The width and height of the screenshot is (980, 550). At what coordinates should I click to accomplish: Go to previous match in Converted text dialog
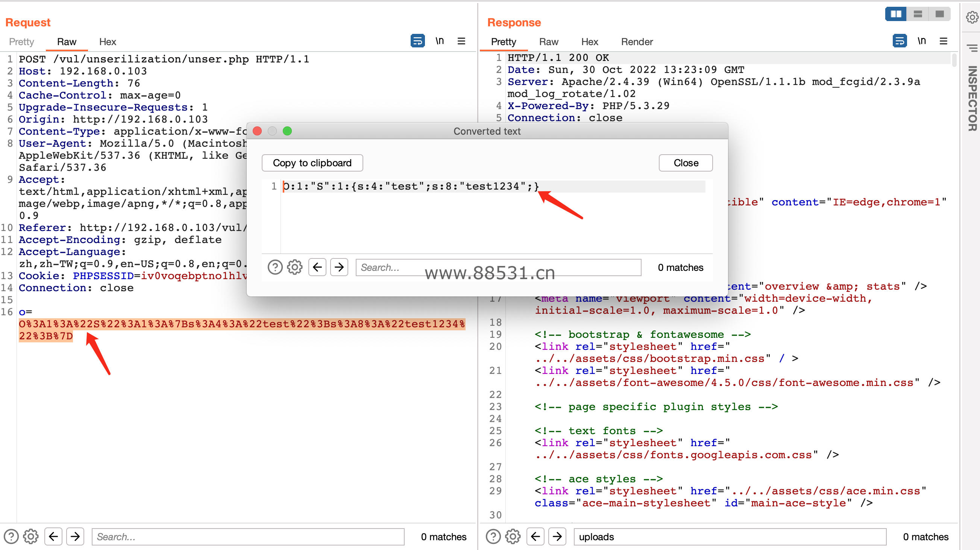317,267
